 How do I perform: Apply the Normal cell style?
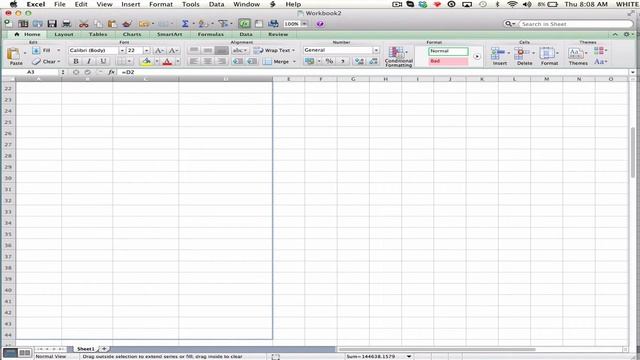448,51
